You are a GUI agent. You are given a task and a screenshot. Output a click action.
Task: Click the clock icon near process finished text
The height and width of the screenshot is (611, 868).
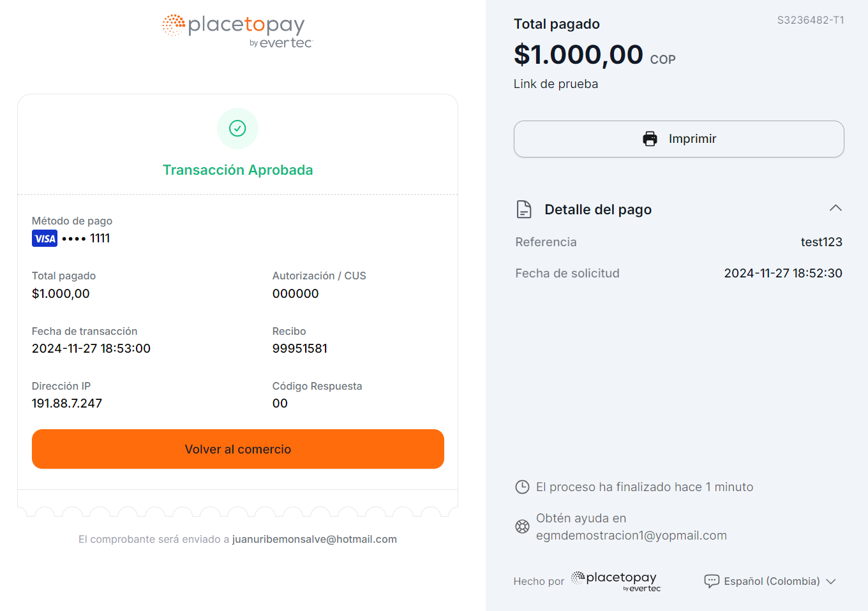point(522,487)
